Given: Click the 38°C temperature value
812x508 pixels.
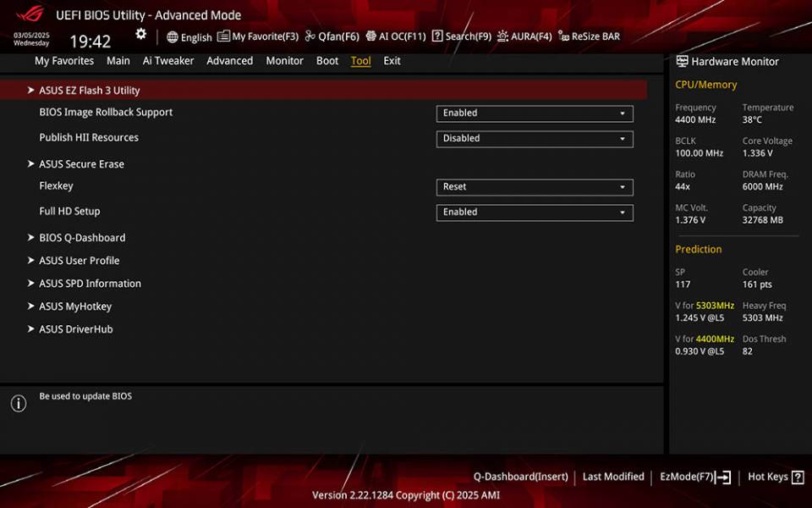Looking at the screenshot, I should tap(752, 119).
